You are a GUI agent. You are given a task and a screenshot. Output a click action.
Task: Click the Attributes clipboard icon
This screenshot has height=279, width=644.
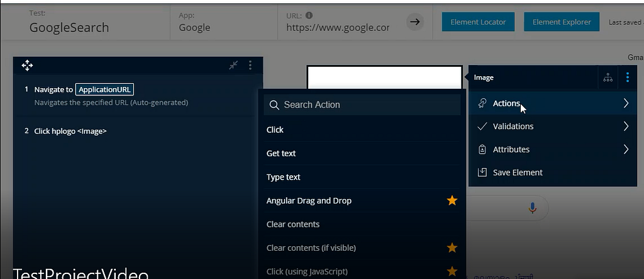coord(482,149)
